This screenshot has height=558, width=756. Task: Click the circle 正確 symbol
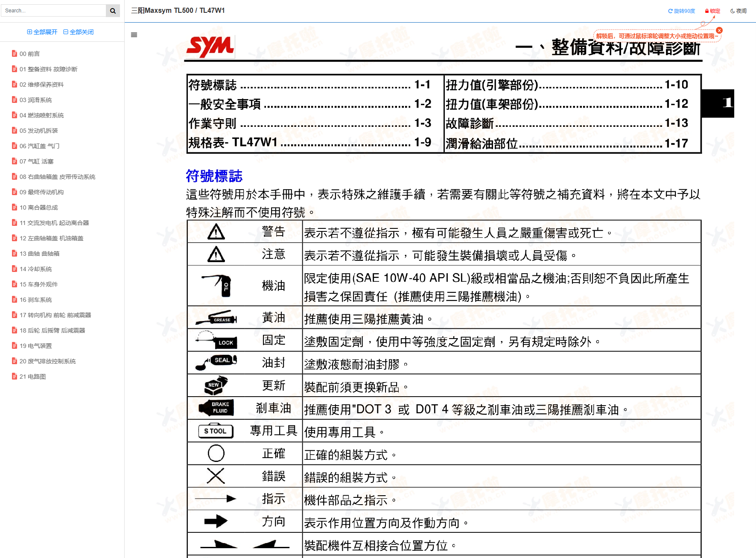216,453
